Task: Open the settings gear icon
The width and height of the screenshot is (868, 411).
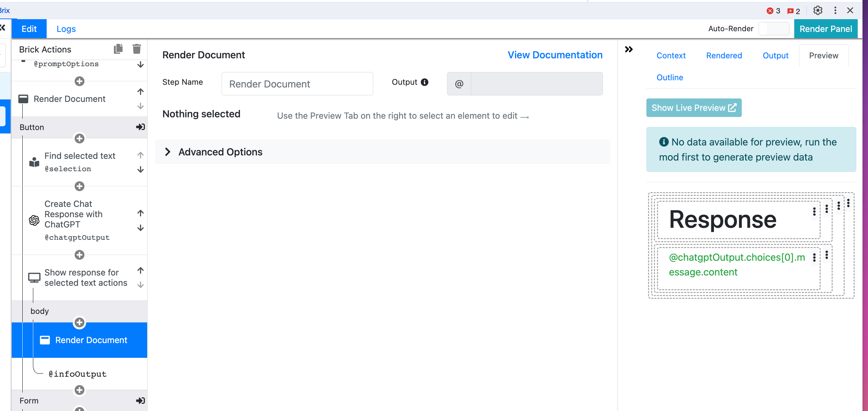Action: click(818, 10)
